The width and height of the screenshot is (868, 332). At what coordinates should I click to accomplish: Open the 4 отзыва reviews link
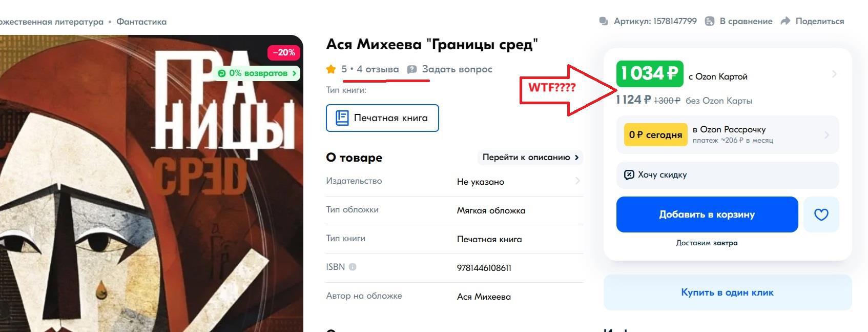tap(378, 69)
